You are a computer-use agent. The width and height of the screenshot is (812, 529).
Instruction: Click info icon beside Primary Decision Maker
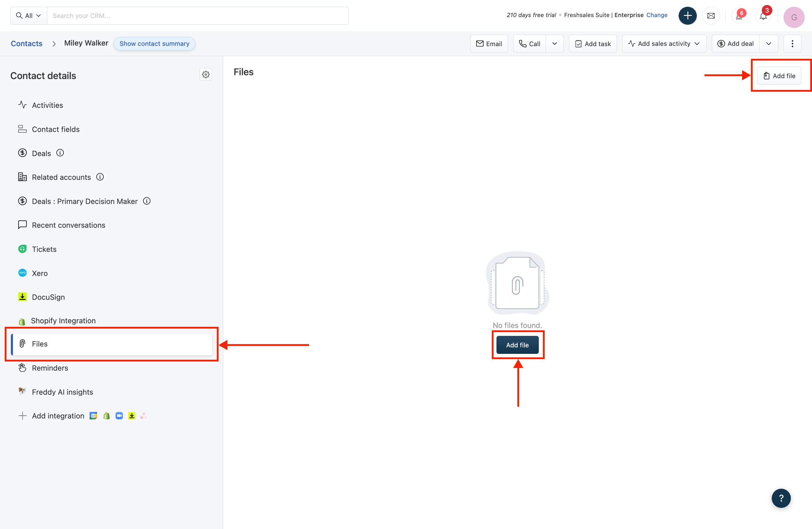pos(147,201)
